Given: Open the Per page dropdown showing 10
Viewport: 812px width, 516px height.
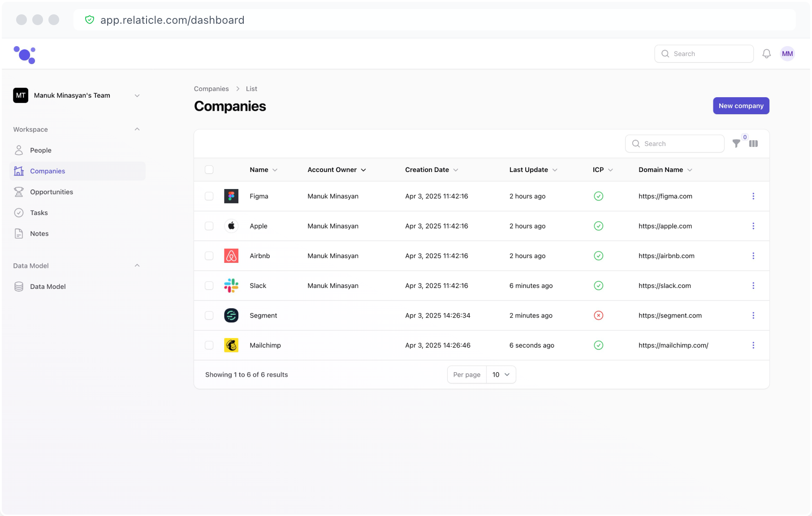Looking at the screenshot, I should click(x=501, y=374).
